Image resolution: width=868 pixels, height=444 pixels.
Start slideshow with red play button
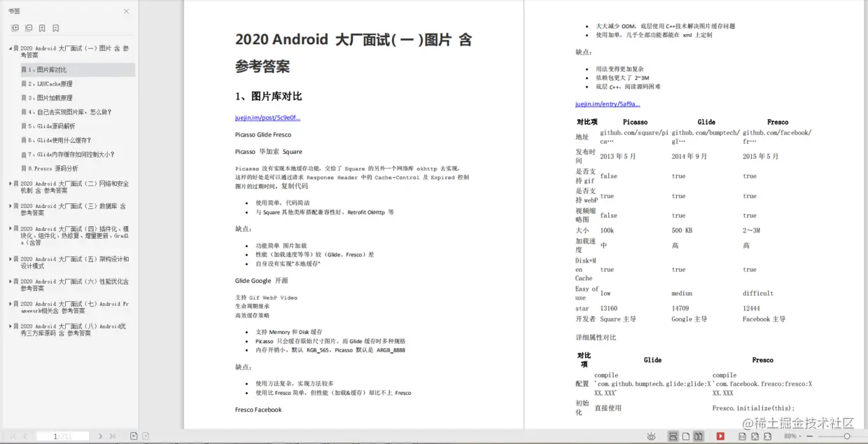coord(720,436)
